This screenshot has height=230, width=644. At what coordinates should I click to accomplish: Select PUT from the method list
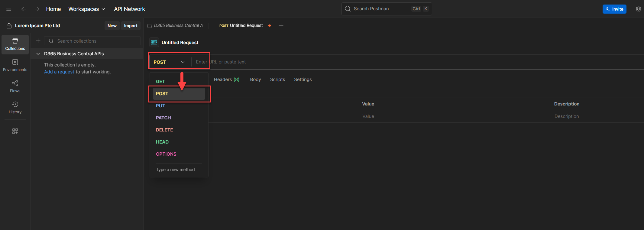point(179,106)
